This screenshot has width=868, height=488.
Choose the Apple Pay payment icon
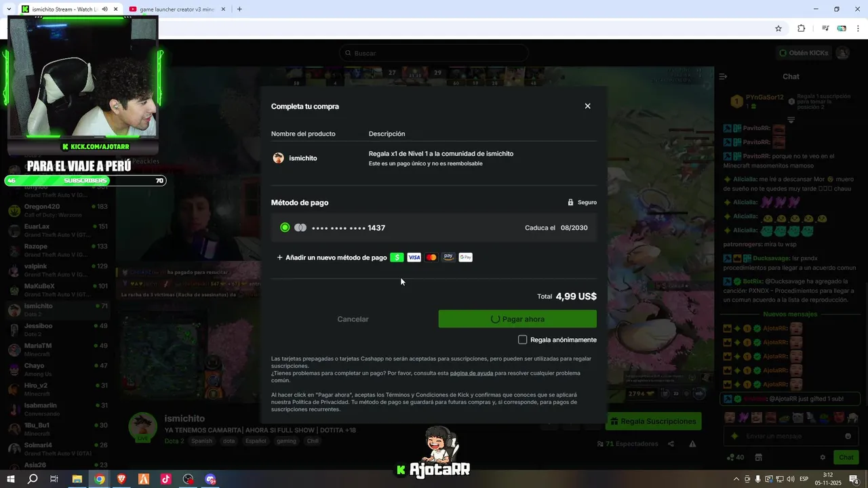pos(448,258)
